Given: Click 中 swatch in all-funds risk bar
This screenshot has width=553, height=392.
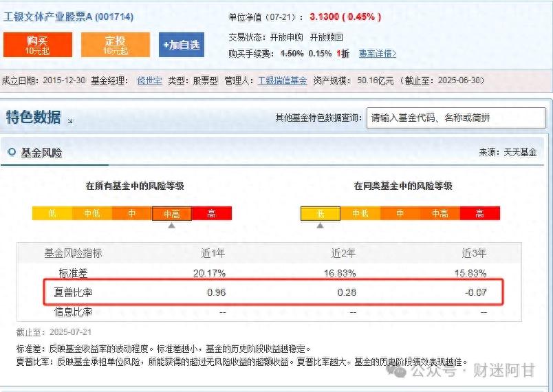Looking at the screenshot, I should pos(132,213).
